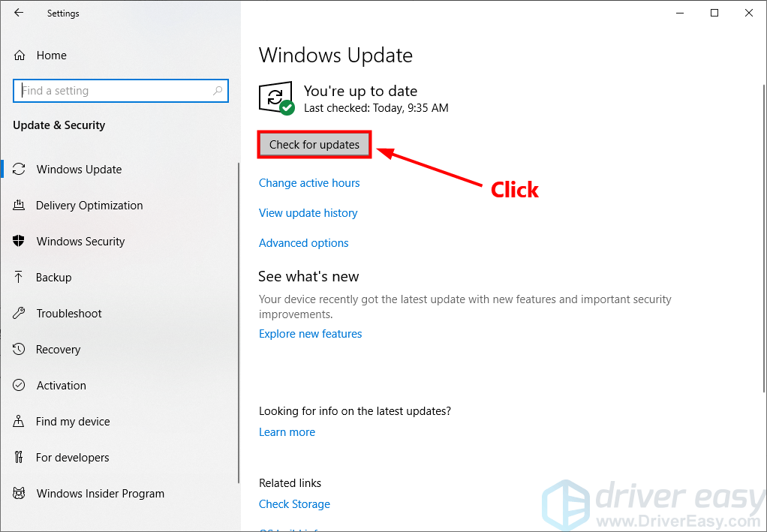Go to Windows Security page
The width and height of the screenshot is (767, 532).
point(81,242)
